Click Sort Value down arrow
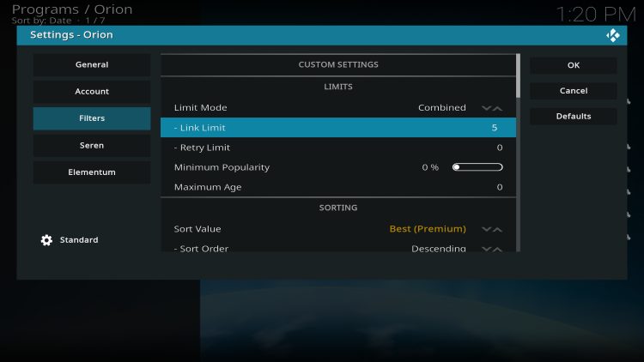The width and height of the screenshot is (644, 362). click(486, 229)
